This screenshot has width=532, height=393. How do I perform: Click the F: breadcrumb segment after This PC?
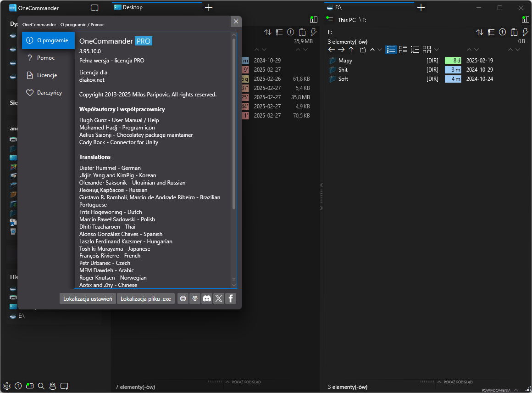point(365,20)
